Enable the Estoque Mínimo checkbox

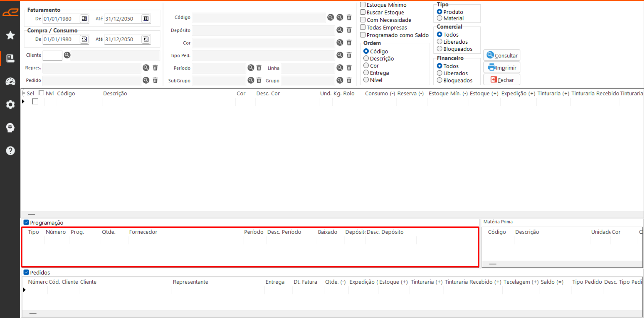pos(363,5)
